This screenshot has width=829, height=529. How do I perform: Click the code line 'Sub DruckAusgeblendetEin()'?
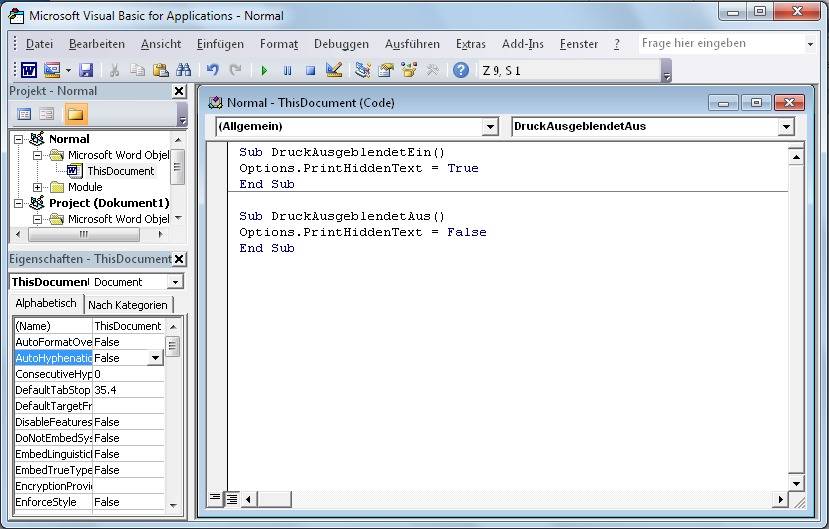342,152
